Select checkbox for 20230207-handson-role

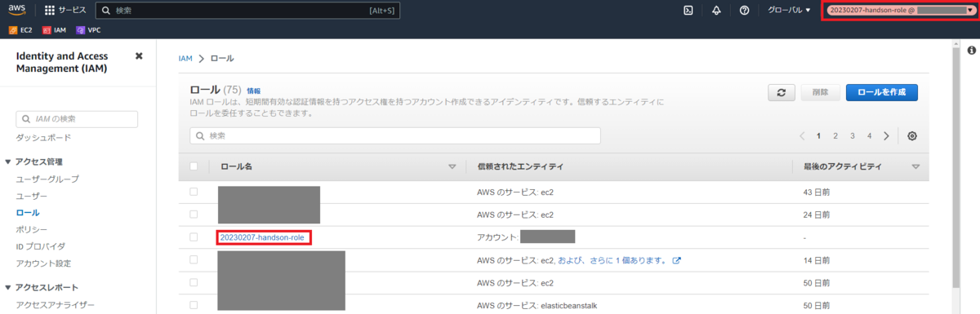point(194,237)
